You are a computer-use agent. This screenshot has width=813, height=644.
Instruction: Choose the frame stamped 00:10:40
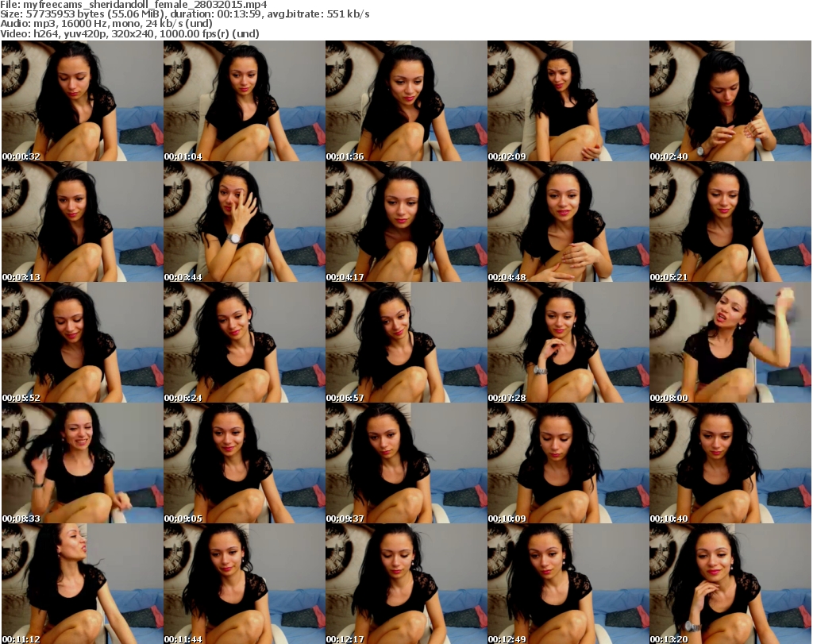coord(730,463)
